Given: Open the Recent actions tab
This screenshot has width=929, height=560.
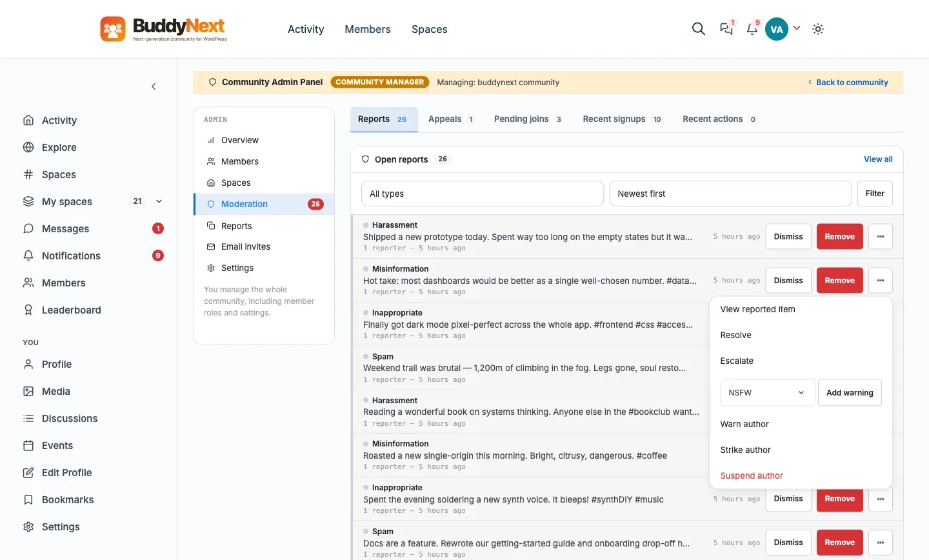Looking at the screenshot, I should coord(719,119).
